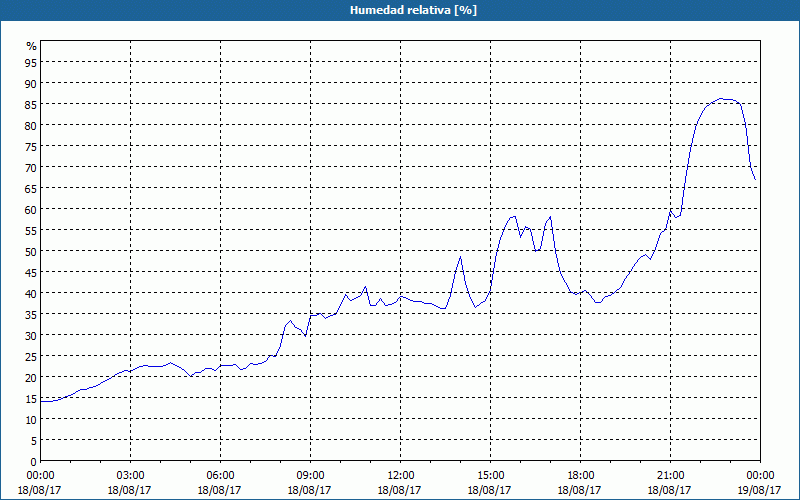Select the 30 label on the y-axis
The width and height of the screenshot is (800, 500).
pos(32,335)
